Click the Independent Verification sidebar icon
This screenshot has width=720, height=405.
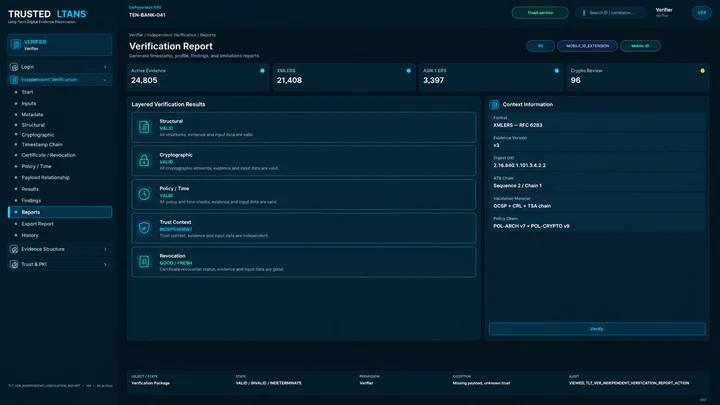point(14,80)
